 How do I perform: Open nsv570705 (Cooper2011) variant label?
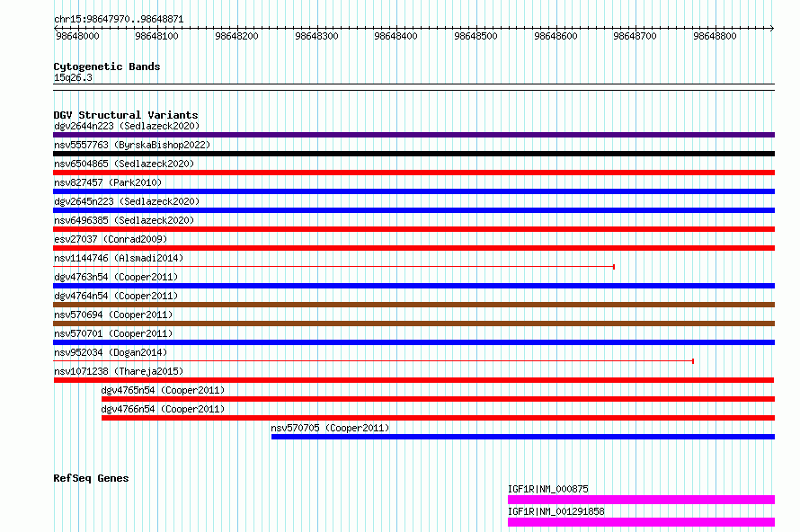(330, 428)
